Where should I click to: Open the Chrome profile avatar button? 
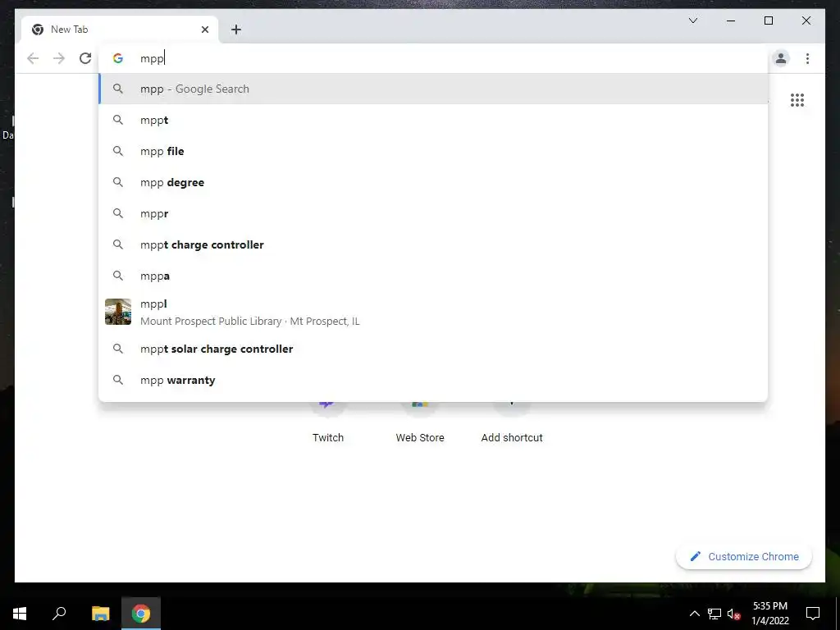coord(781,58)
